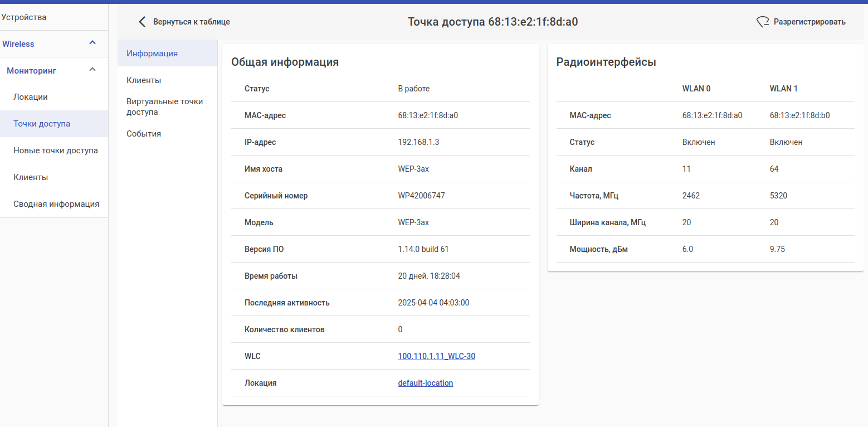Click the back arrow icon near Вернуться к таблице
Image resolution: width=868 pixels, height=427 pixels.
click(142, 22)
